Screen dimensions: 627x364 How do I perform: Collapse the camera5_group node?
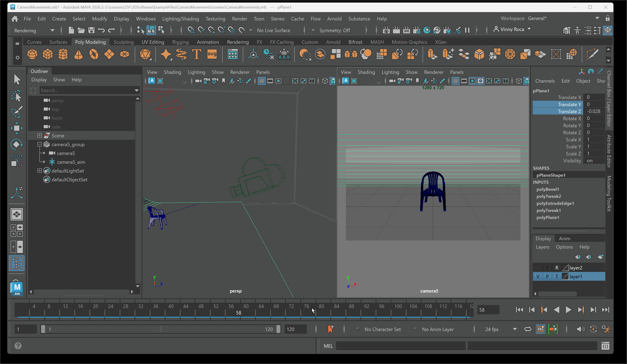(x=39, y=144)
